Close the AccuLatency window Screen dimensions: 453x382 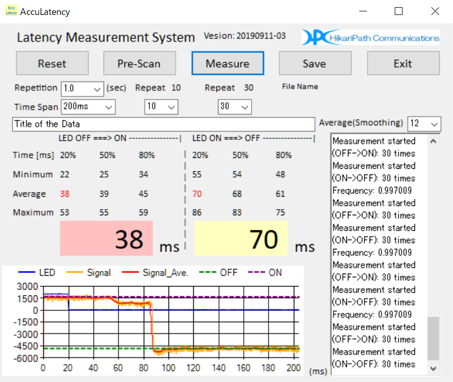435,11
